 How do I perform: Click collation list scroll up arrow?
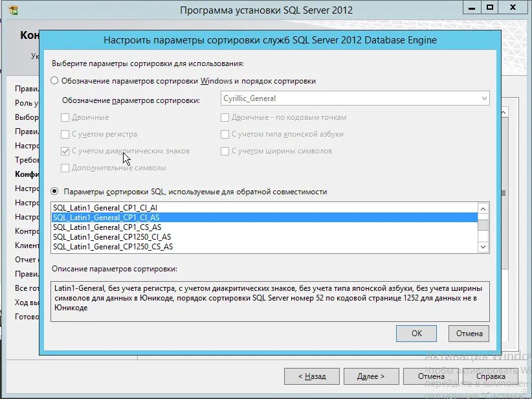[483, 209]
